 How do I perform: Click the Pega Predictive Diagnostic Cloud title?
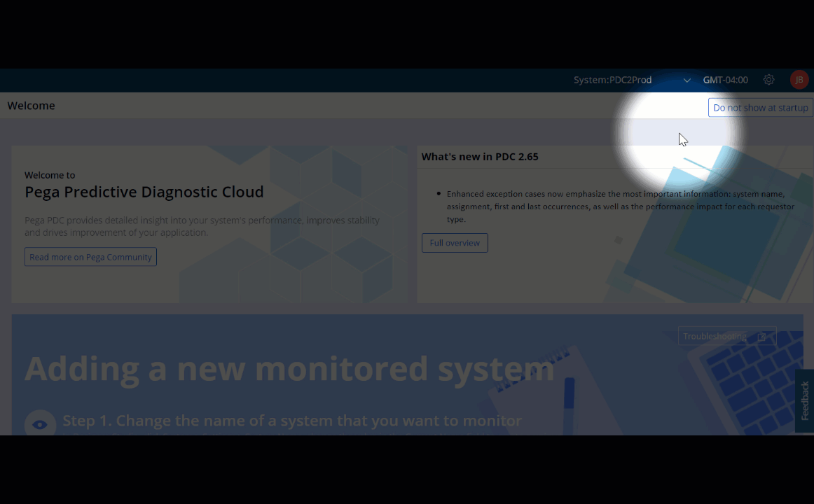(x=144, y=192)
